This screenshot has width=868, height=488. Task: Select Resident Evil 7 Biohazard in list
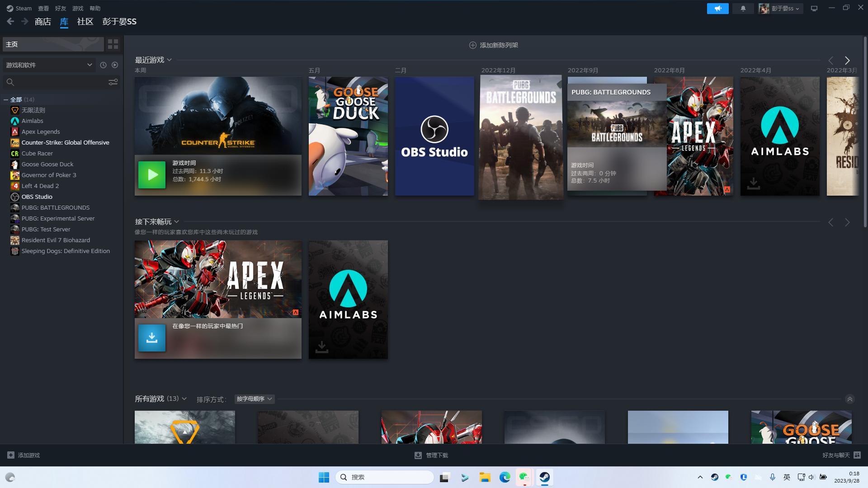coord(56,240)
